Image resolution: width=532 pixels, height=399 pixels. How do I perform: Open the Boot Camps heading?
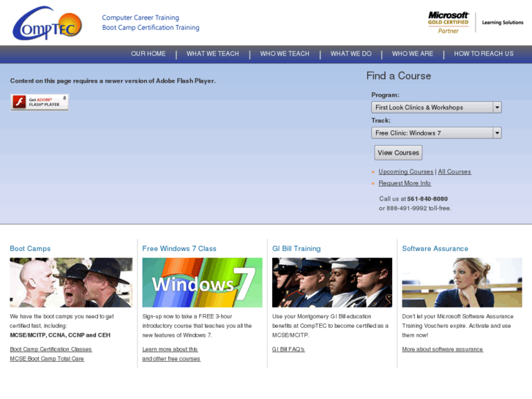click(30, 249)
